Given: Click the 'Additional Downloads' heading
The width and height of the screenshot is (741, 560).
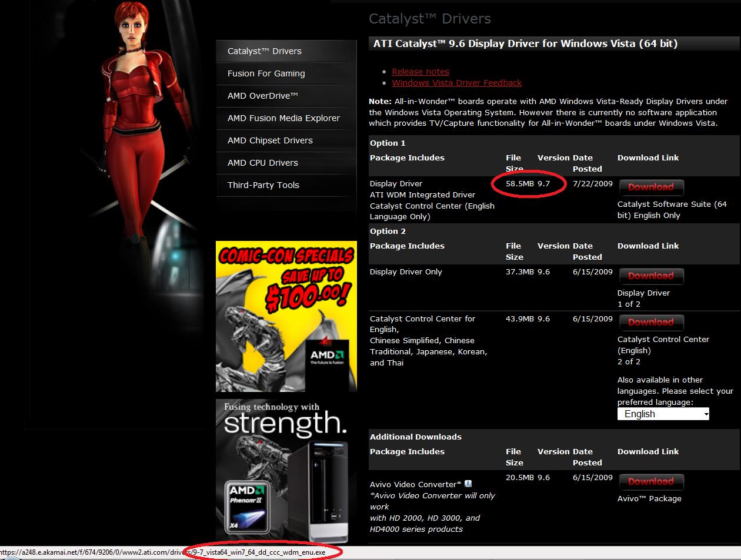Looking at the screenshot, I should [416, 437].
